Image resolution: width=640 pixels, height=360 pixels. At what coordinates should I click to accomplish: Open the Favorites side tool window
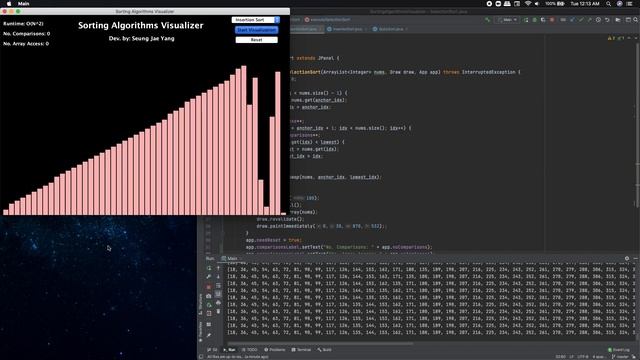[200, 331]
